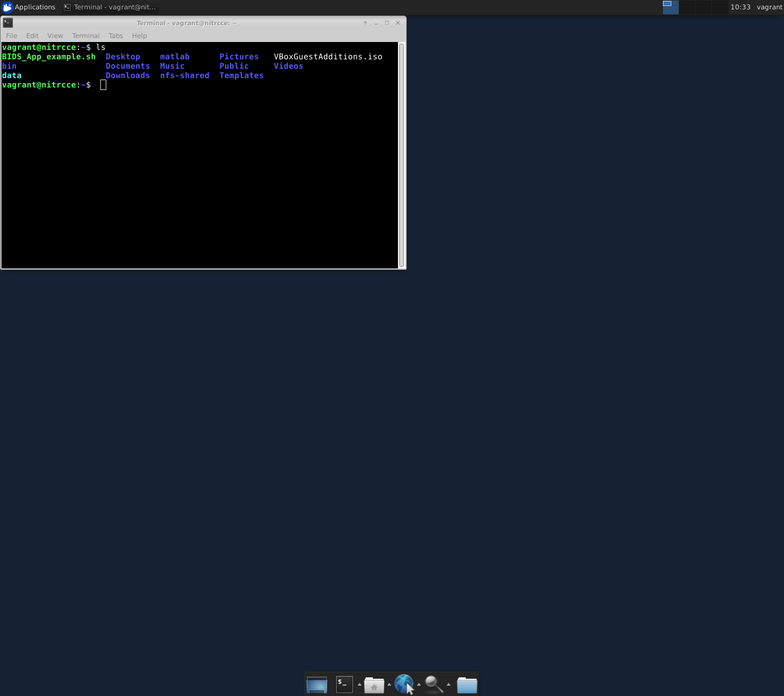This screenshot has width=784, height=696.
Task: Click BIDS_App_example.sh in terminal output
Action: click(x=49, y=57)
